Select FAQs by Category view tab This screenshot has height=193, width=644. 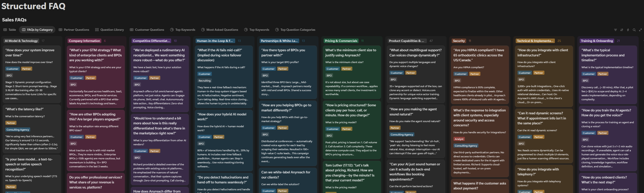click(x=37, y=30)
